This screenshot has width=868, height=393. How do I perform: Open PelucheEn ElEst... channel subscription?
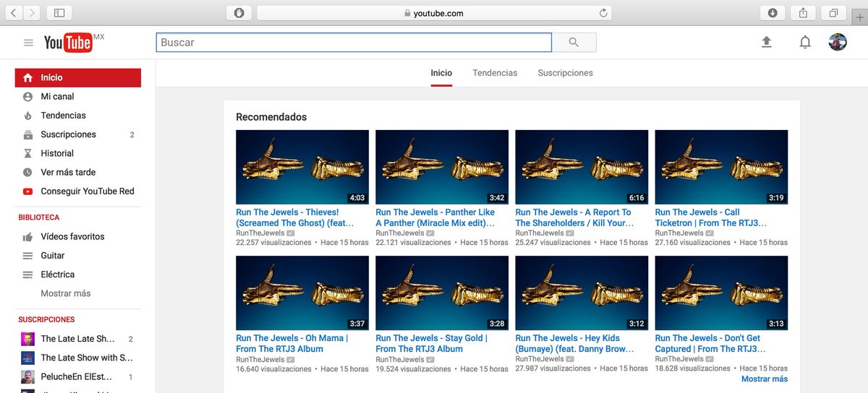click(78, 376)
